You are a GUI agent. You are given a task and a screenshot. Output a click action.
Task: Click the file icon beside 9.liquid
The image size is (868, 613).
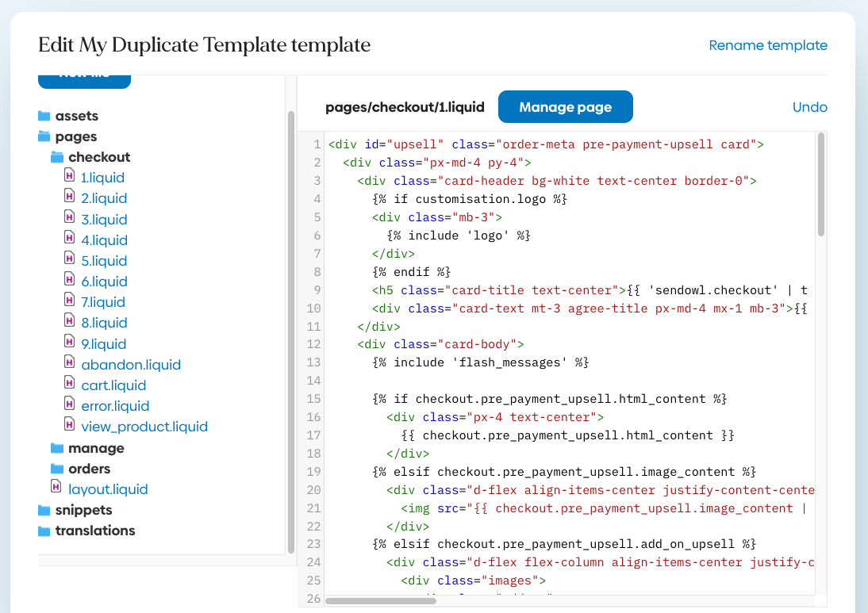point(69,342)
